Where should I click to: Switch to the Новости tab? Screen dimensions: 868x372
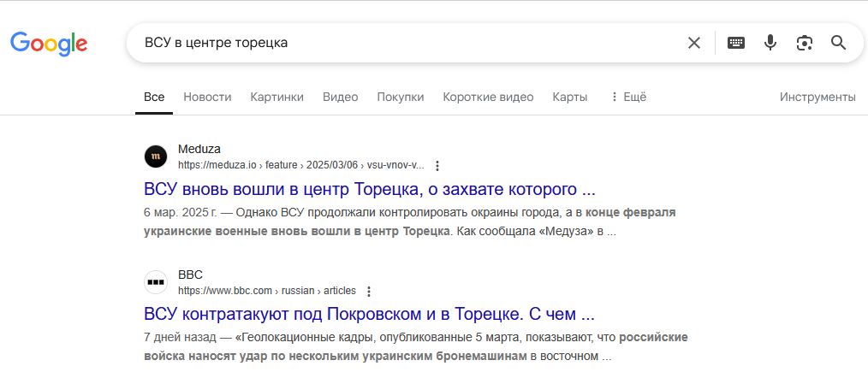[207, 97]
